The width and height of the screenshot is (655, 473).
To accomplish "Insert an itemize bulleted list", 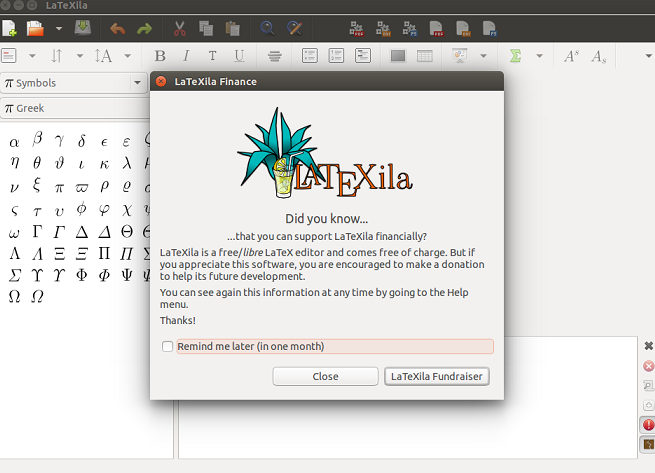I will coord(310,56).
